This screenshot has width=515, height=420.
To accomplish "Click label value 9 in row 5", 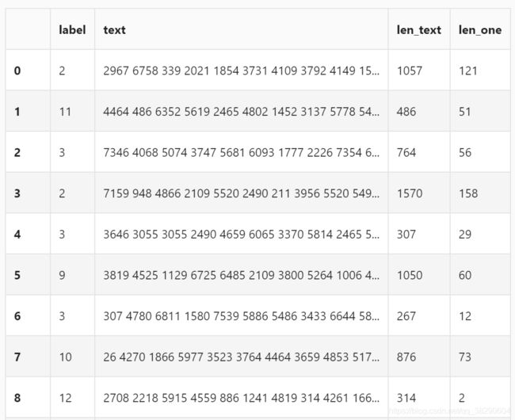I will tap(62, 275).
